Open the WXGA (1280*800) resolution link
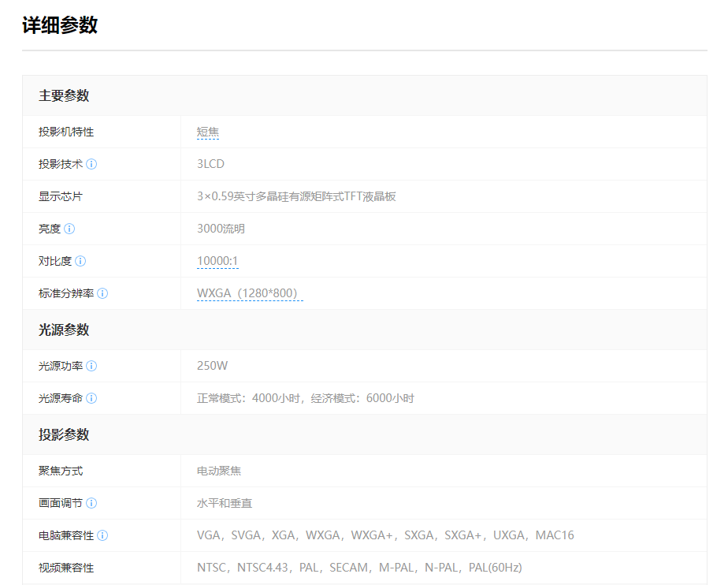The image size is (728, 585). [x=250, y=293]
